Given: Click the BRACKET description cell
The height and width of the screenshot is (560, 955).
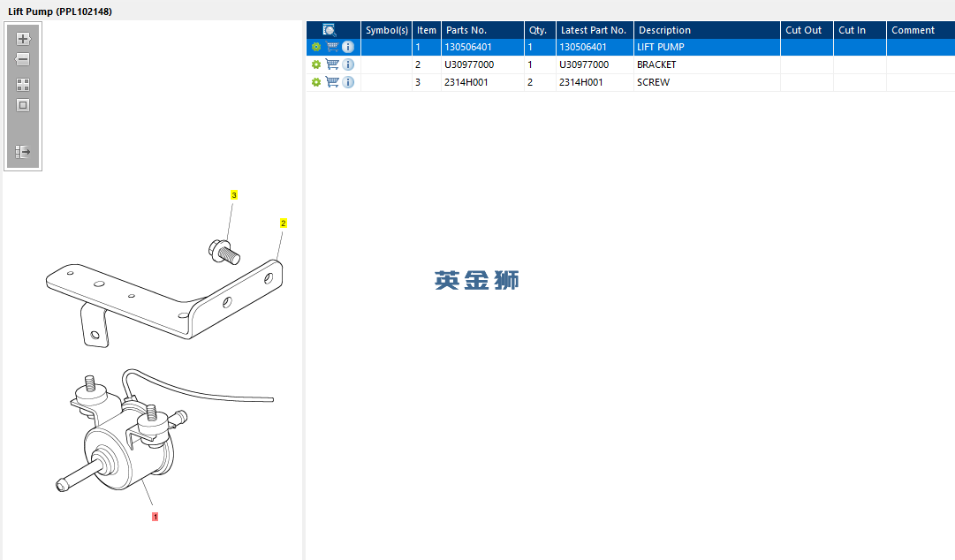Looking at the screenshot, I should [x=707, y=64].
